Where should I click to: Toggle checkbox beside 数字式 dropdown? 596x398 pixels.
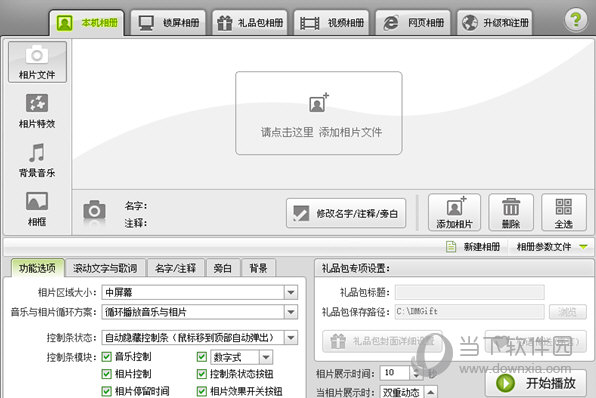tap(201, 357)
